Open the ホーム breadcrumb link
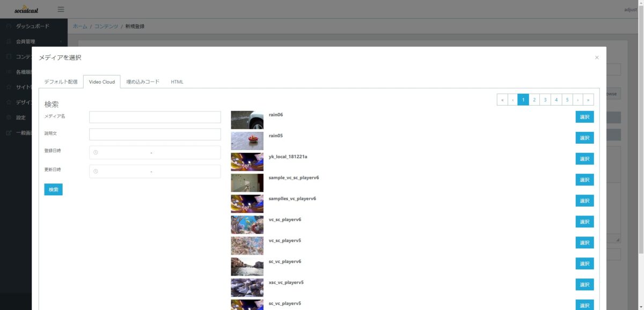Screen dimensions: 644x310 [80, 26]
